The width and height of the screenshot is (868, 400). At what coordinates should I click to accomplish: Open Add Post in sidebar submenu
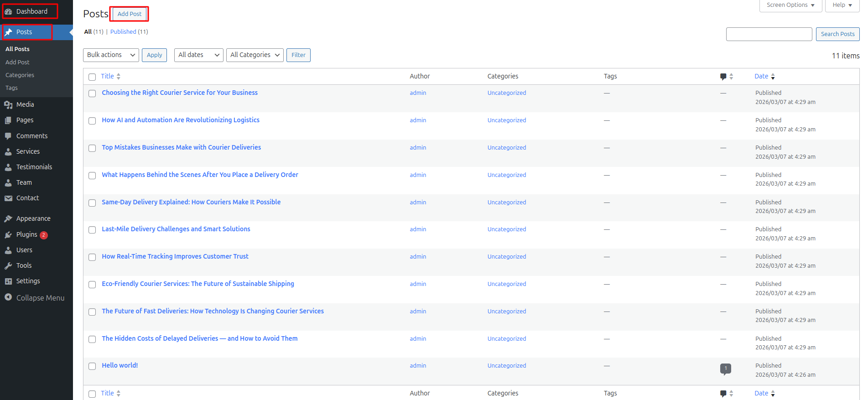point(17,62)
